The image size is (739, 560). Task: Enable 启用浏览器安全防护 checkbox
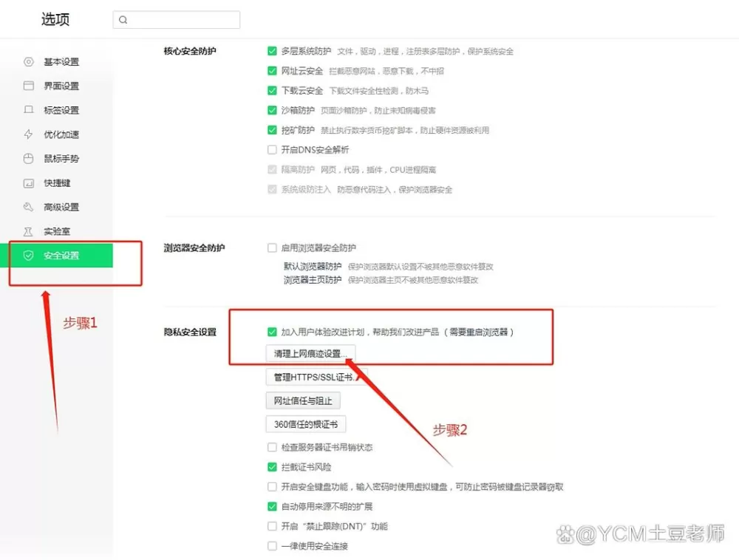click(x=272, y=247)
